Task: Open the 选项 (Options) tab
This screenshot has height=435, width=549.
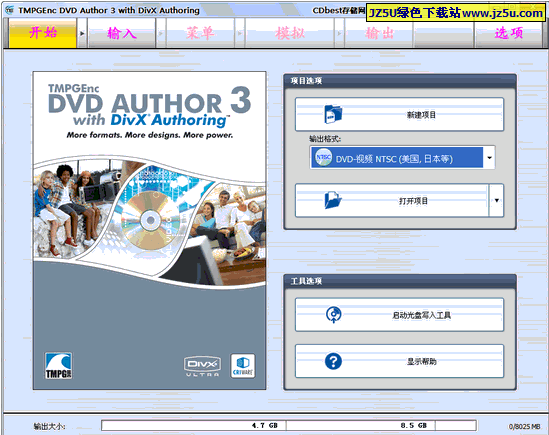Action: click(x=508, y=33)
